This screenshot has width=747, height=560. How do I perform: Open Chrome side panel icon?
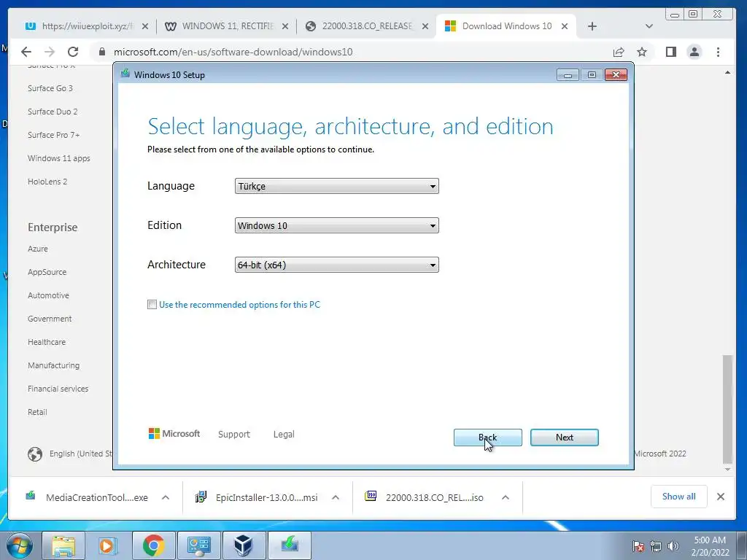pos(671,52)
